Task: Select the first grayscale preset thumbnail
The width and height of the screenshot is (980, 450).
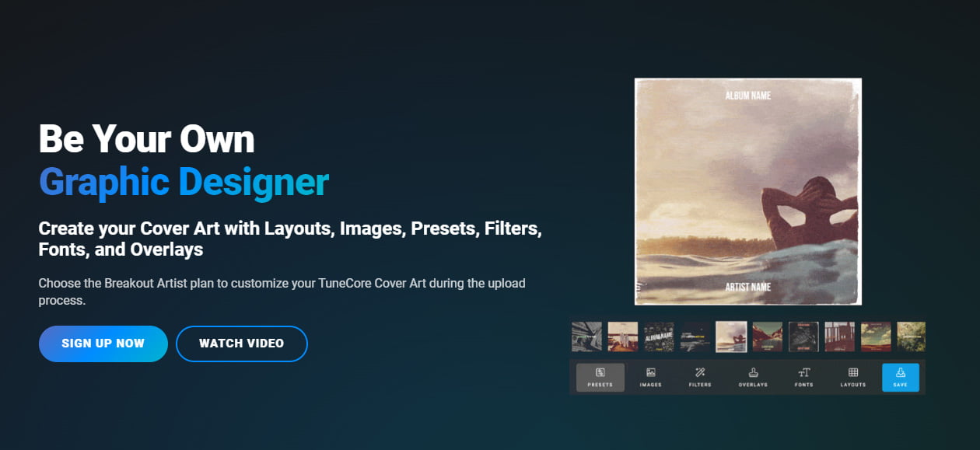Action: point(586,337)
